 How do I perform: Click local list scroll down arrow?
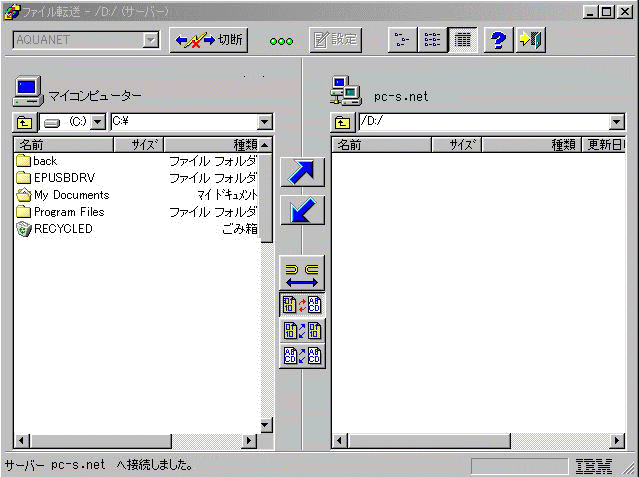click(x=265, y=425)
